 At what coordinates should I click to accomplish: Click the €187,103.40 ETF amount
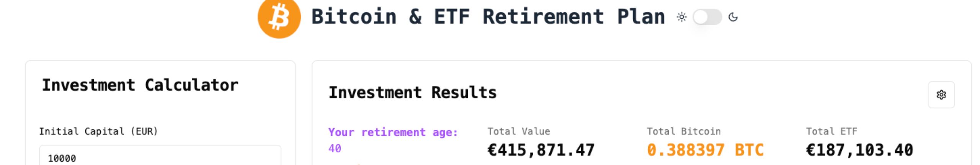859,150
